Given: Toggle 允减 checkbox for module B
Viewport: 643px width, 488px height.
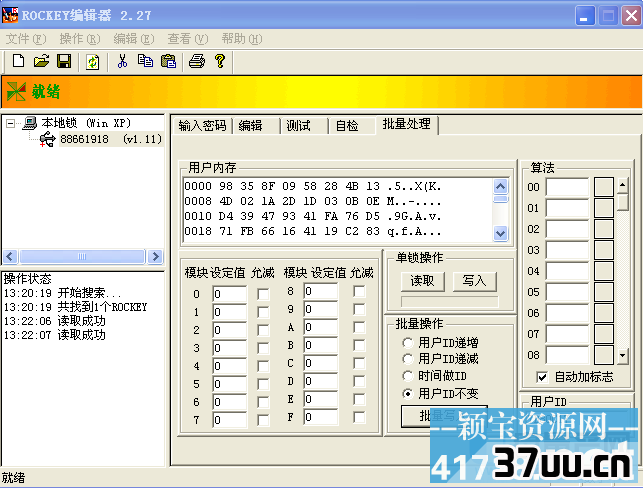Looking at the screenshot, I should 359,345.
